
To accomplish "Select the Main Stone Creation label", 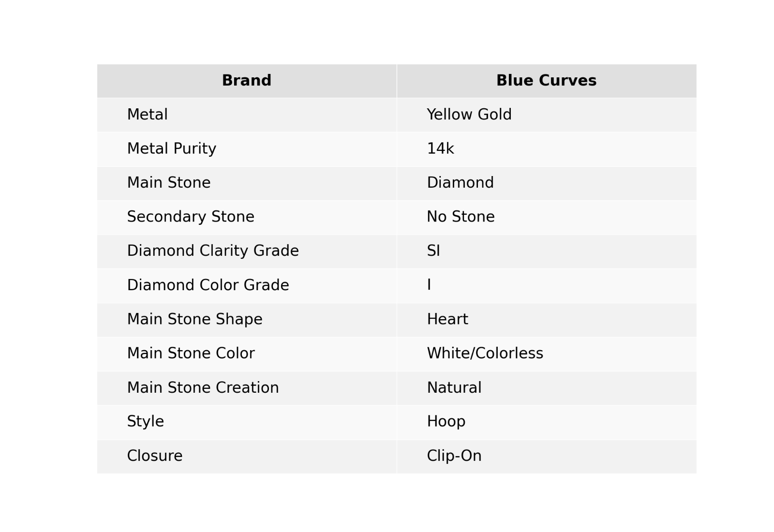I will tap(203, 388).
